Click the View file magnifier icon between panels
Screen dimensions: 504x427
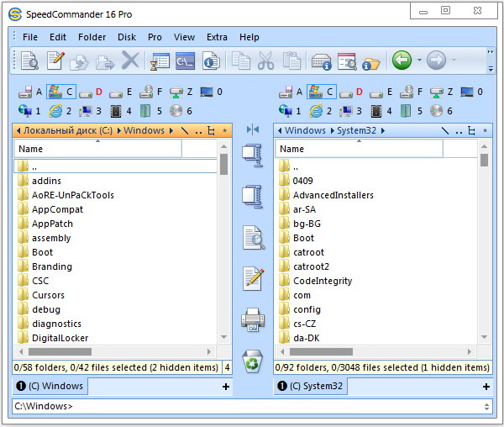253,238
